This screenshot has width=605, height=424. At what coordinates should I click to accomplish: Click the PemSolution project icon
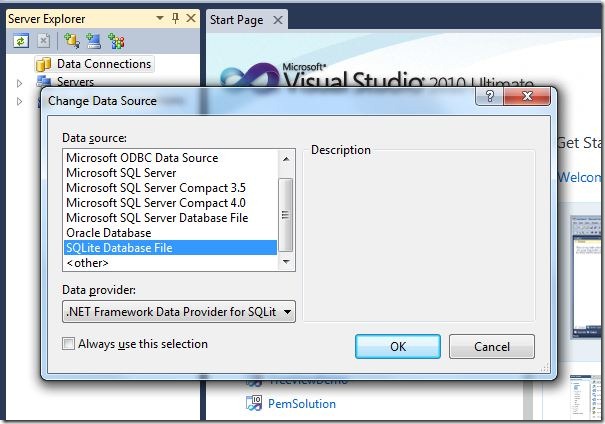coord(253,403)
